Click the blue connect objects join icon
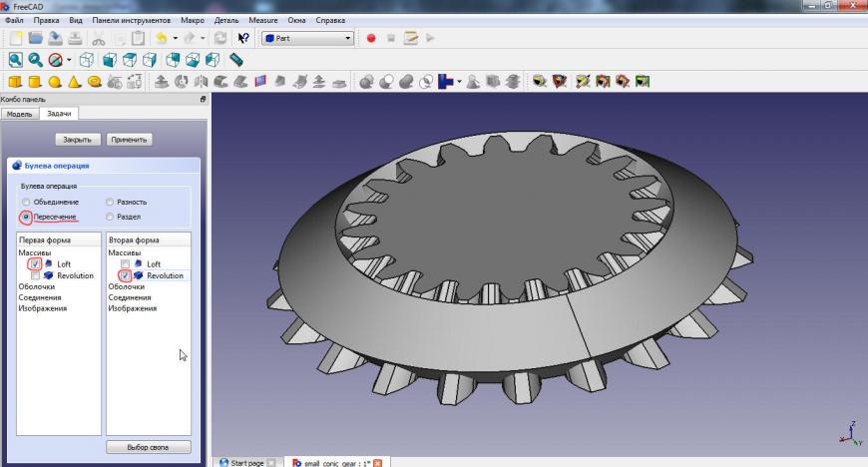 pyautogui.click(x=446, y=82)
